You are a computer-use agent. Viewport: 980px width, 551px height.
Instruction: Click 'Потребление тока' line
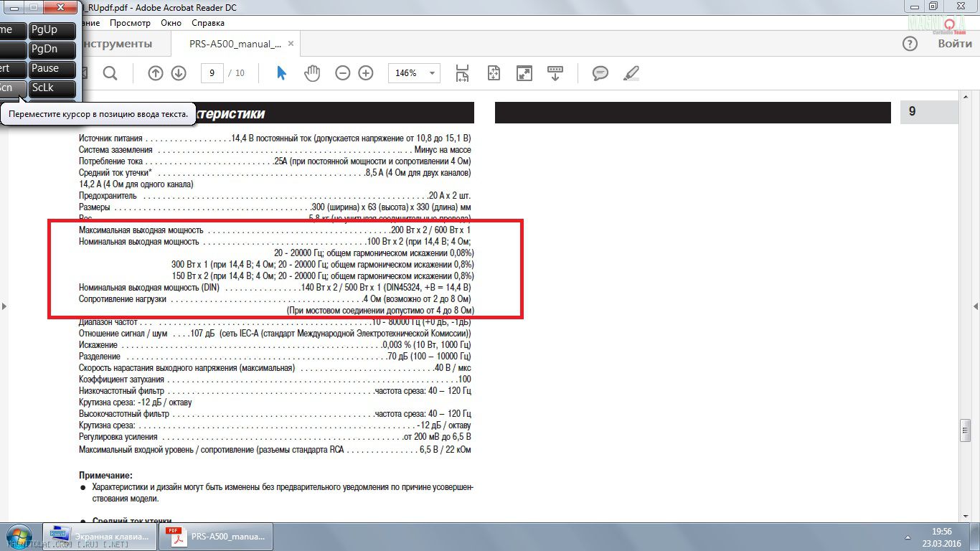[x=275, y=161]
